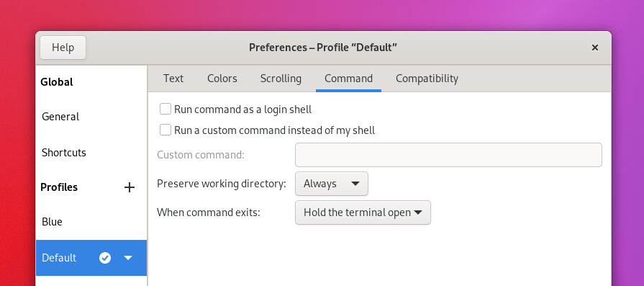
Task: Switch to the Colors tab
Action: click(x=222, y=79)
